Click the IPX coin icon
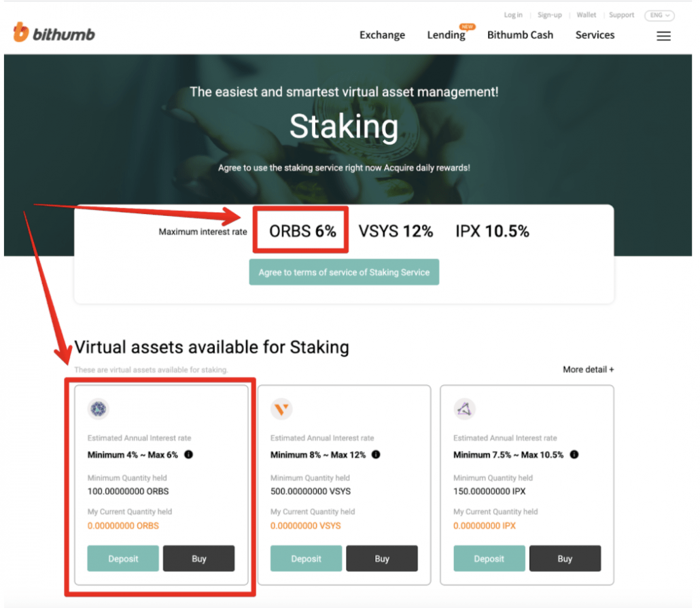This screenshot has height=608, width=700. point(464,409)
